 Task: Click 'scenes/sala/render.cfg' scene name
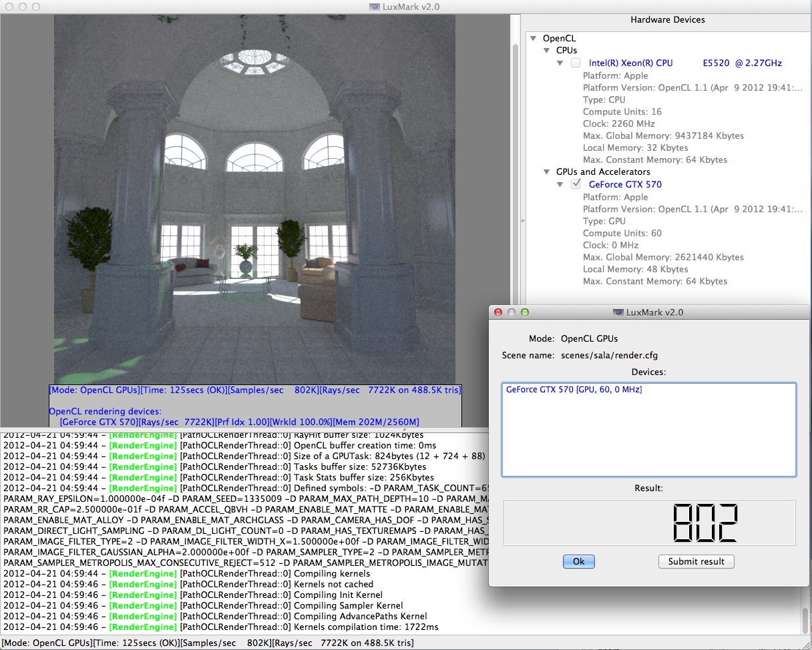(610, 355)
